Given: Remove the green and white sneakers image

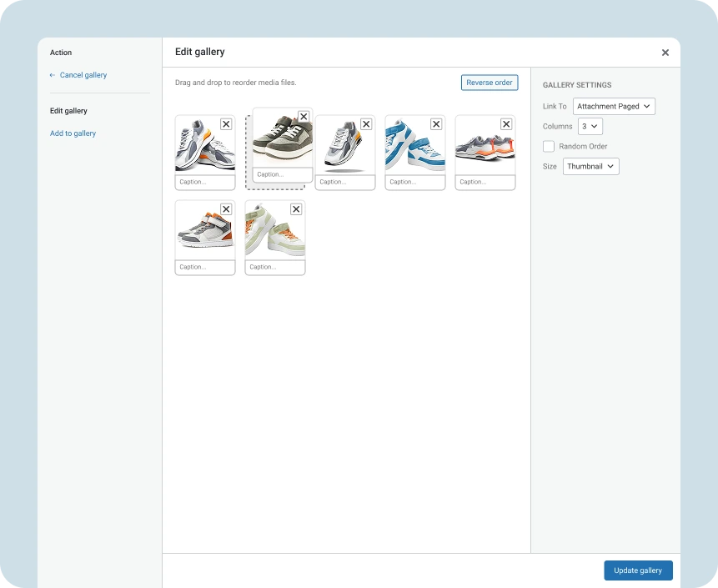Looking at the screenshot, I should click(296, 209).
